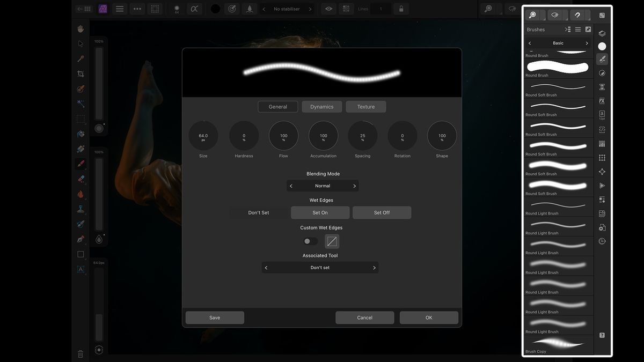Switch to the Texture tab

[x=365, y=106]
